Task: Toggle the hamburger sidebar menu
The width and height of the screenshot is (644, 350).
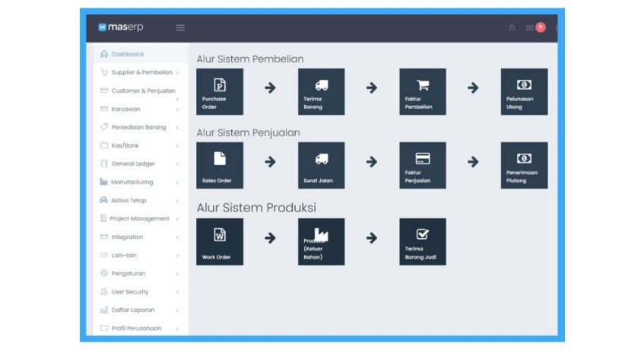Action: (x=180, y=27)
